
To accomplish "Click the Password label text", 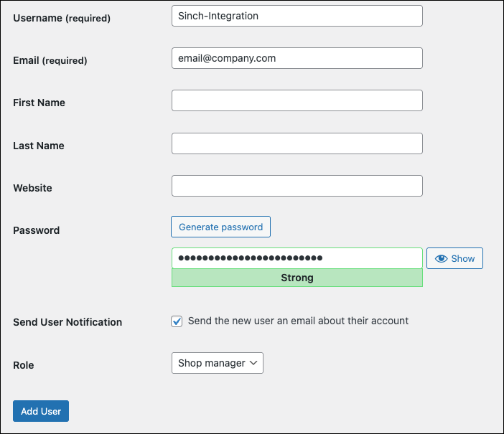I will [x=37, y=230].
